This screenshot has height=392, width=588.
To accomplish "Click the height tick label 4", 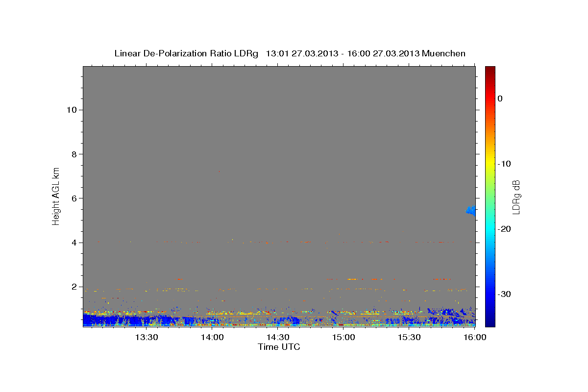I will pos(74,243).
